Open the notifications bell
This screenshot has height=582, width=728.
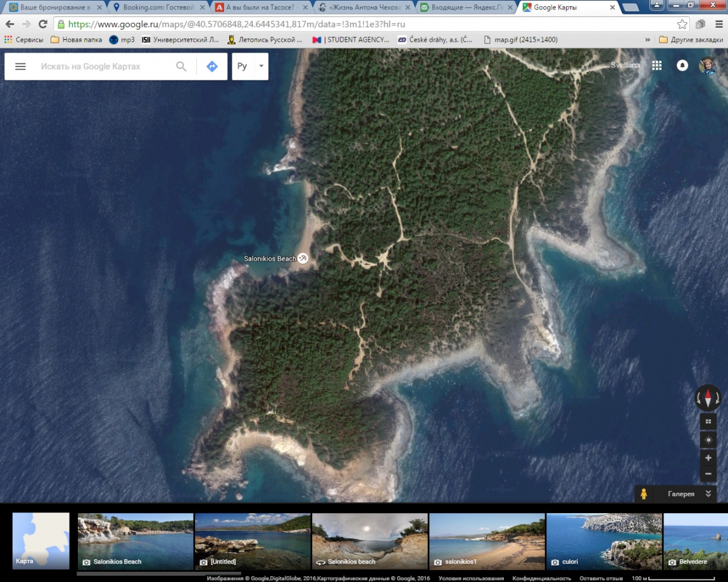click(682, 65)
